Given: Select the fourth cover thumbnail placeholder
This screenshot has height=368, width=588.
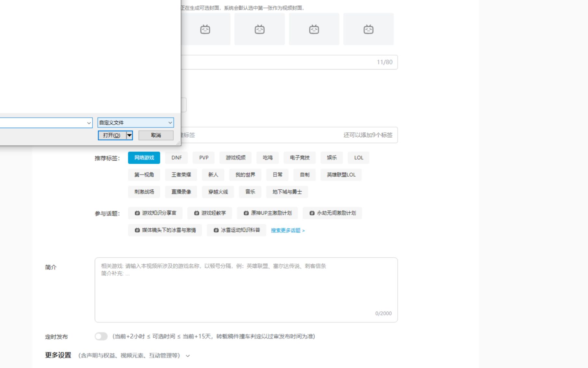Looking at the screenshot, I should (368, 29).
